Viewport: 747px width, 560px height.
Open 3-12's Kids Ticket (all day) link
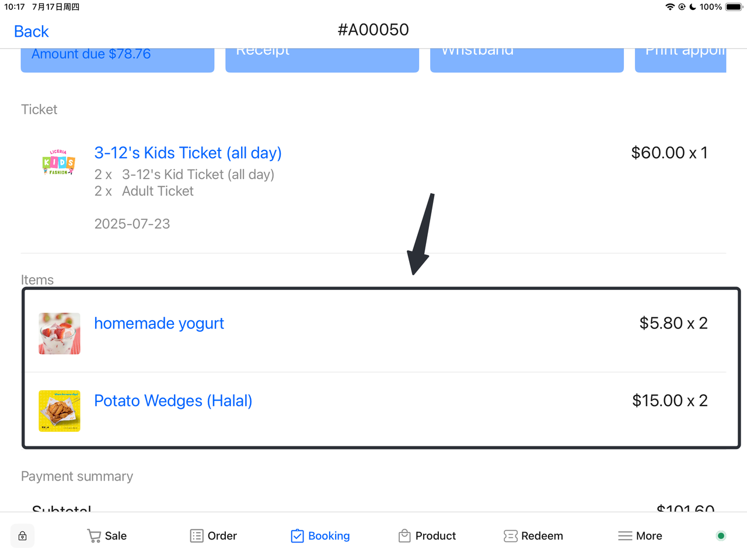click(188, 153)
